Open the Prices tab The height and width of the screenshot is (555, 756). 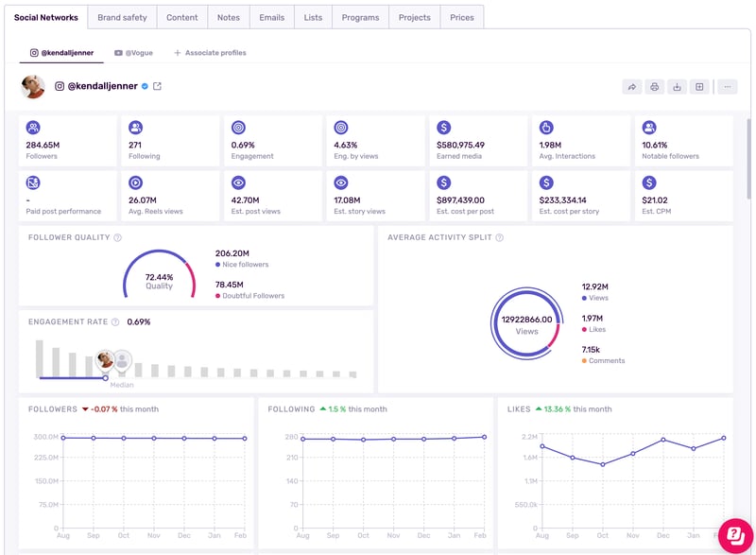coord(462,17)
